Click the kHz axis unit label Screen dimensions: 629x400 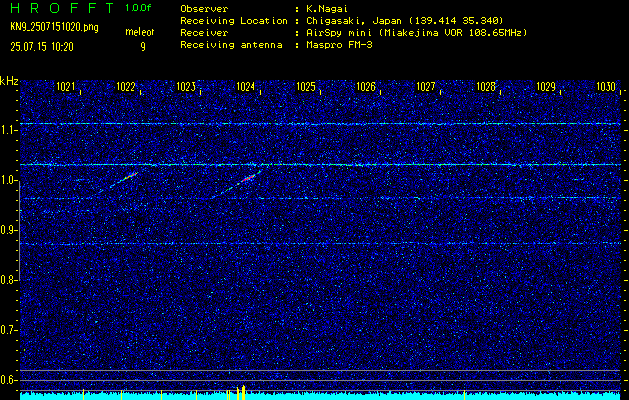pyautogui.click(x=9, y=81)
